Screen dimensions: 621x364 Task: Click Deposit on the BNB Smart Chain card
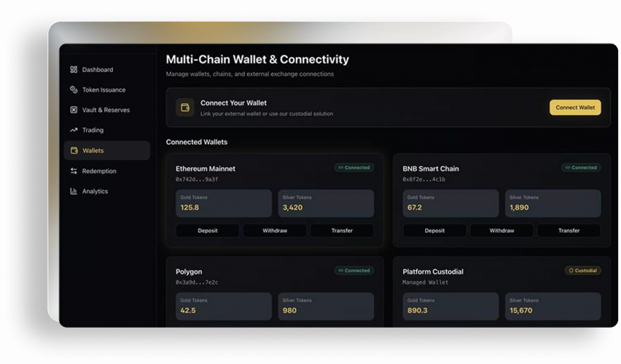tap(434, 231)
